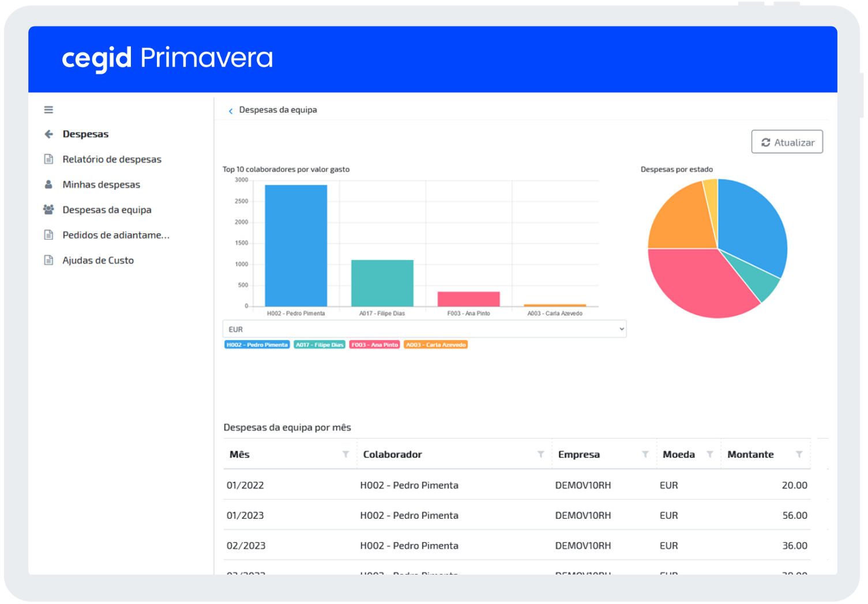Toggle F003 - Ana Pinto legend tag
The image size is (868, 604).
(374, 345)
